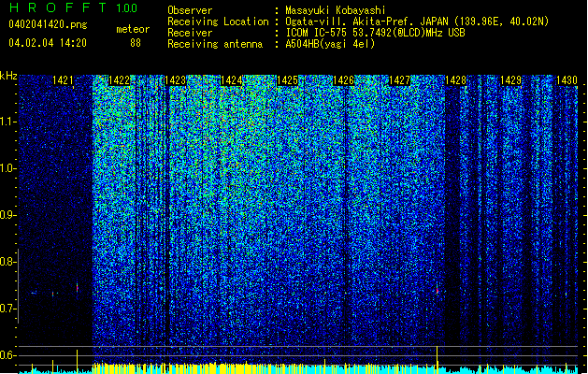Click the 1422 time marker
Image resolution: width=588 pixels, height=374 pixels.
pos(120,80)
